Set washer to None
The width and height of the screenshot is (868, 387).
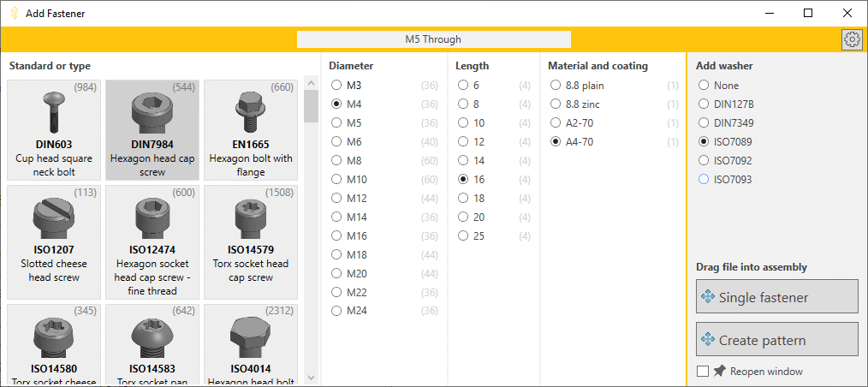[704, 85]
